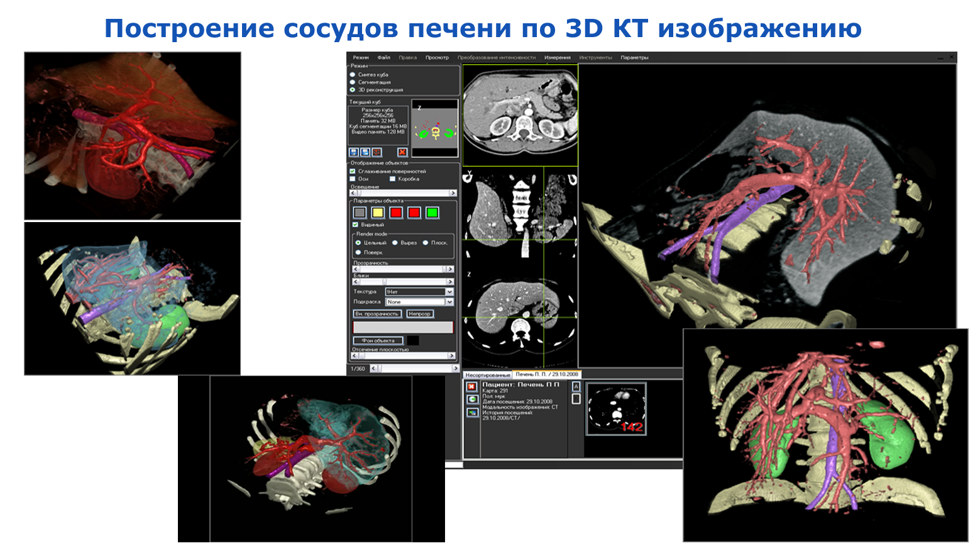The height and width of the screenshot is (553, 980).
Task: Select the 3D реконструкция mode
Action: pos(353,90)
